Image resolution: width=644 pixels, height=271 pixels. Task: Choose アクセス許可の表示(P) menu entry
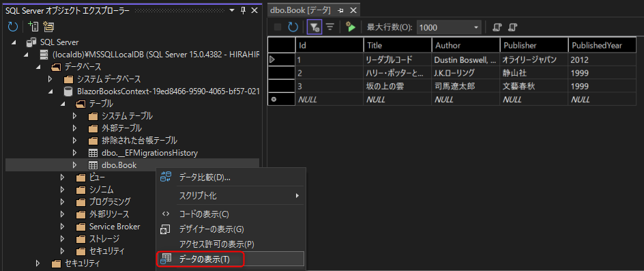coord(231,244)
